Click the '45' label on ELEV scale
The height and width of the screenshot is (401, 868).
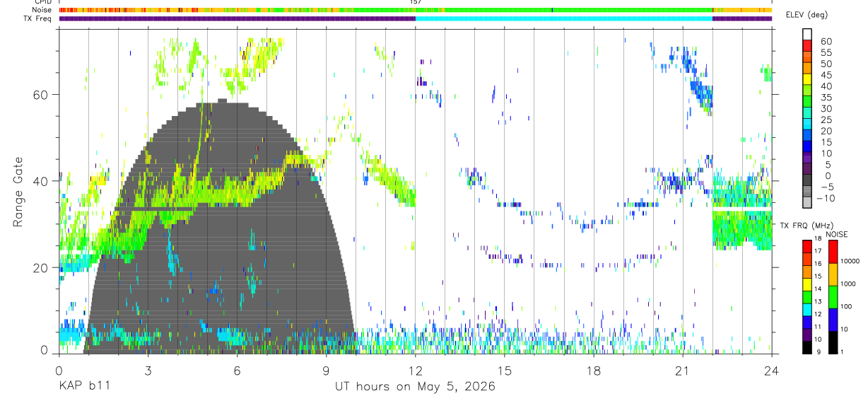826,75
